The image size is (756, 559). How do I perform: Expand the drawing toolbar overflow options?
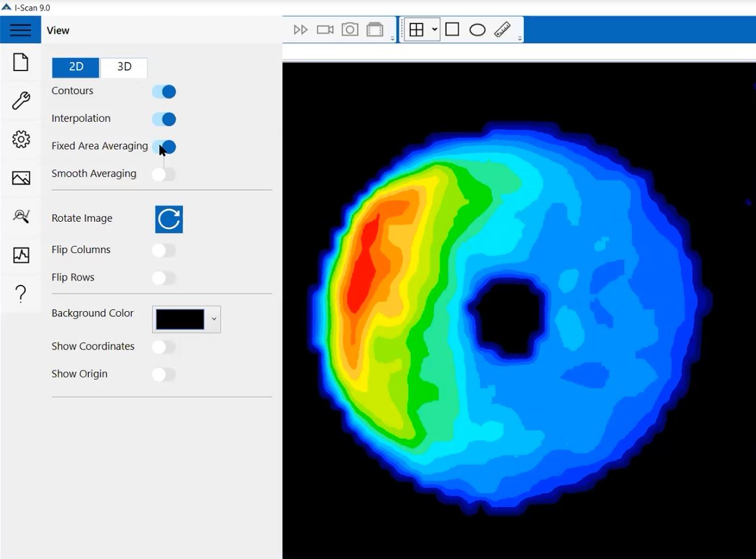[x=520, y=38]
